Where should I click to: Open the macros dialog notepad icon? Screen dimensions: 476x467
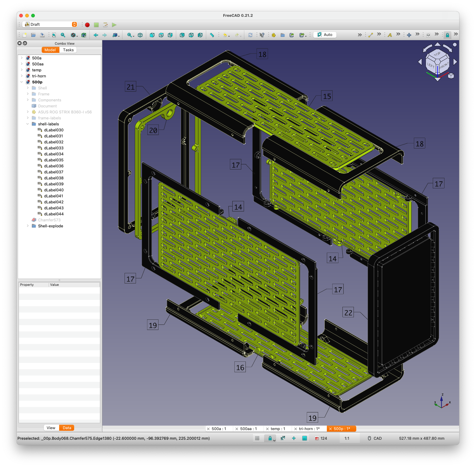pos(105,25)
